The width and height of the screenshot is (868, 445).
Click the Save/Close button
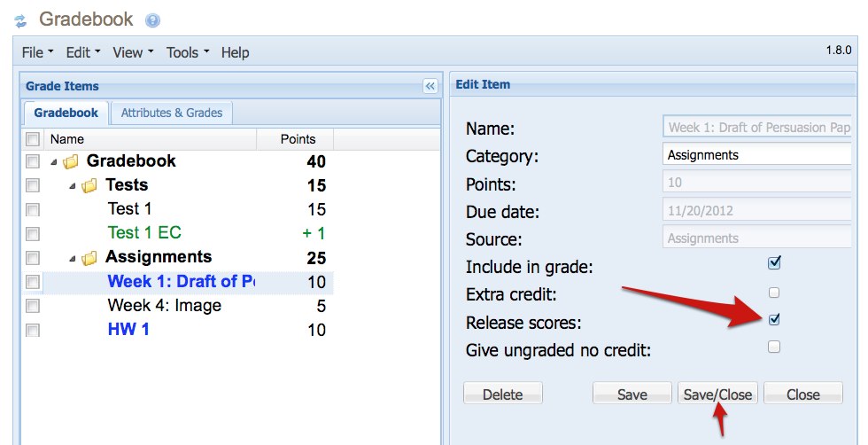click(x=717, y=394)
